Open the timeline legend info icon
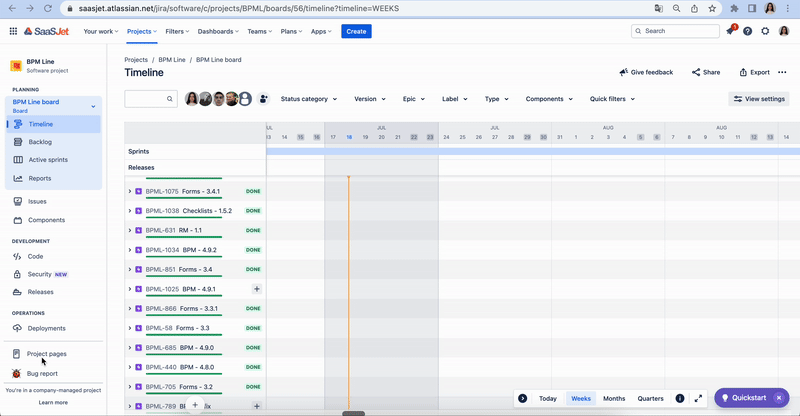Viewport: 800px width, 416px height. point(680,398)
